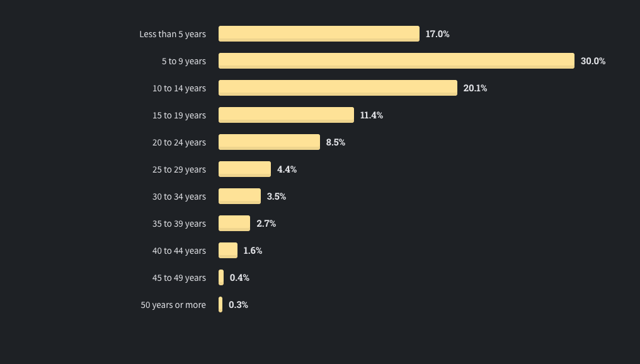Select the '25 to 29 years' label

coord(179,169)
